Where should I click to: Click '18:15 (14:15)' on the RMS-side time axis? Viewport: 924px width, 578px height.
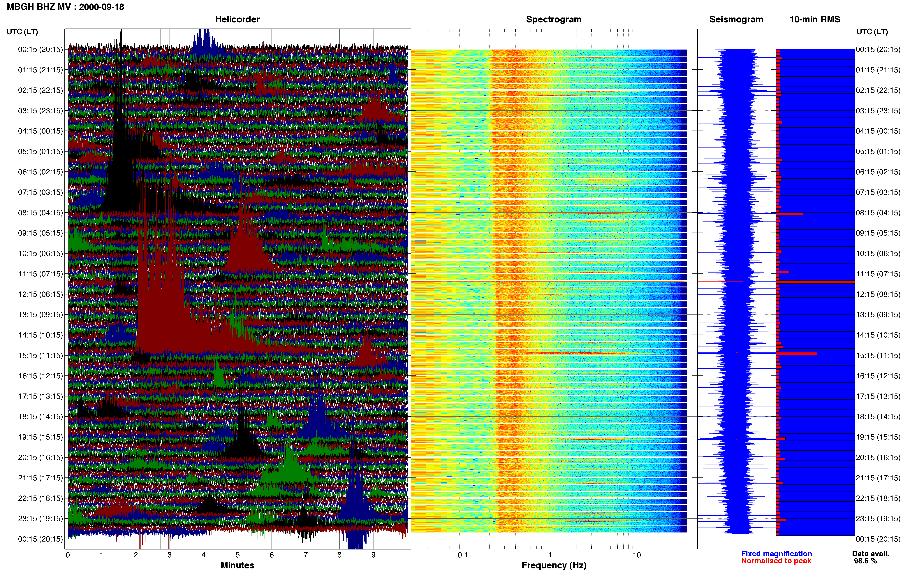(x=878, y=417)
